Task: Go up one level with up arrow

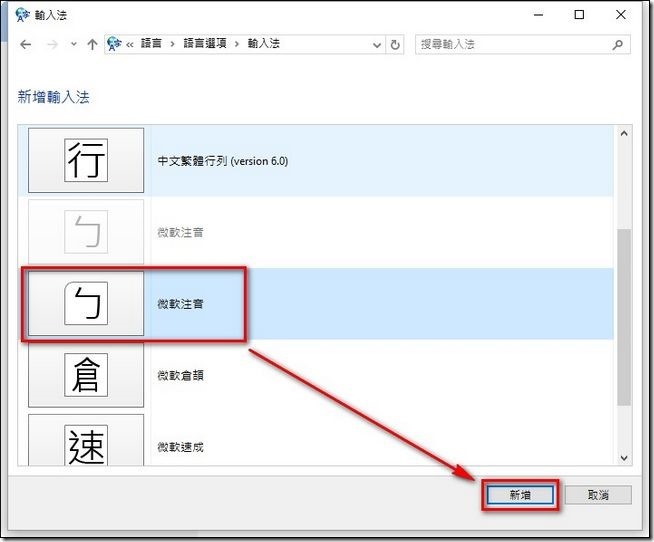Action: point(92,44)
